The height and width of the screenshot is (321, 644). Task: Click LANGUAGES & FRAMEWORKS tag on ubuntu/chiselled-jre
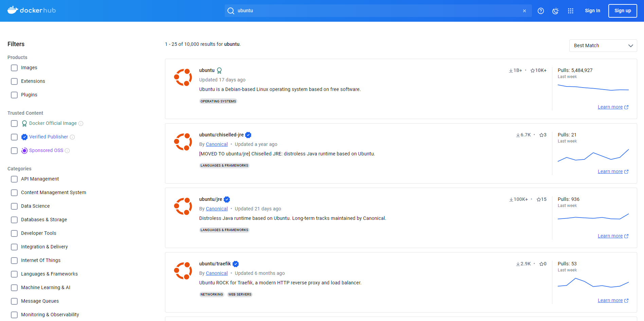click(x=224, y=166)
